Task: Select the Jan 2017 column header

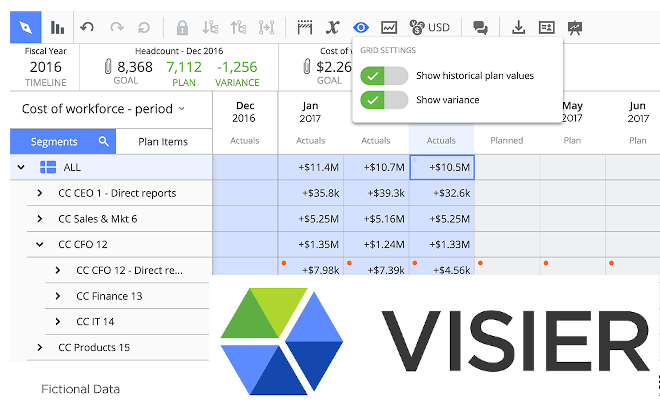Action: (x=310, y=112)
